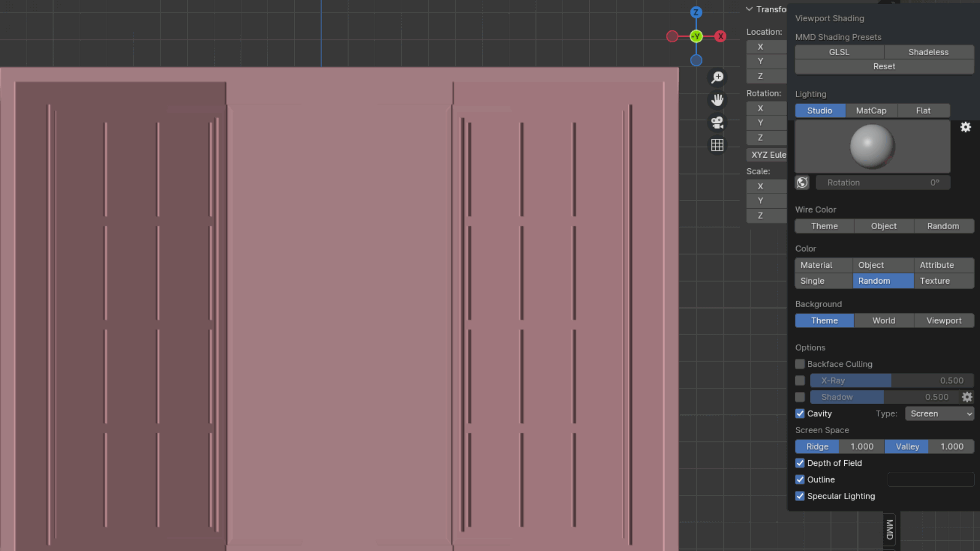
Task: Click the blue Z axis gizmo
Action: 696,12
